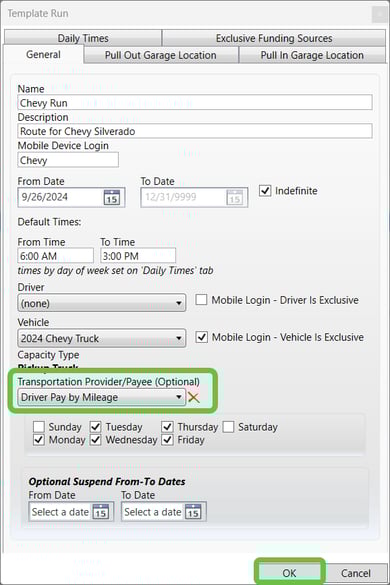
Task: Uncheck the Wednesday checkbox
Action: (x=96, y=440)
